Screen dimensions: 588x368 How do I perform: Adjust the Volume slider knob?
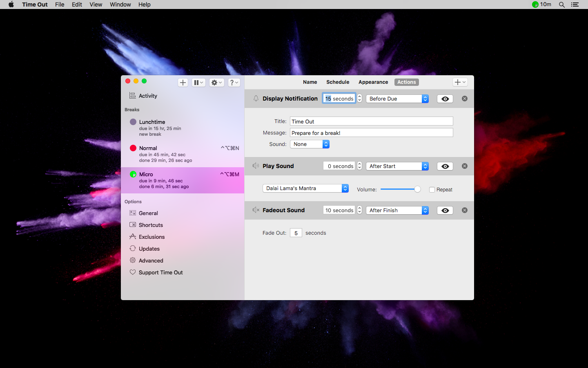coord(417,189)
